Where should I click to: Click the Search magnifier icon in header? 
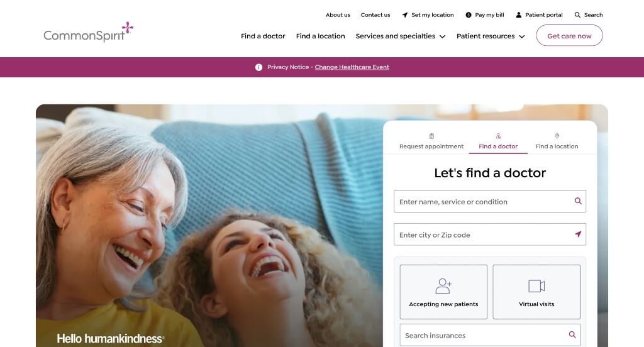[x=577, y=15]
